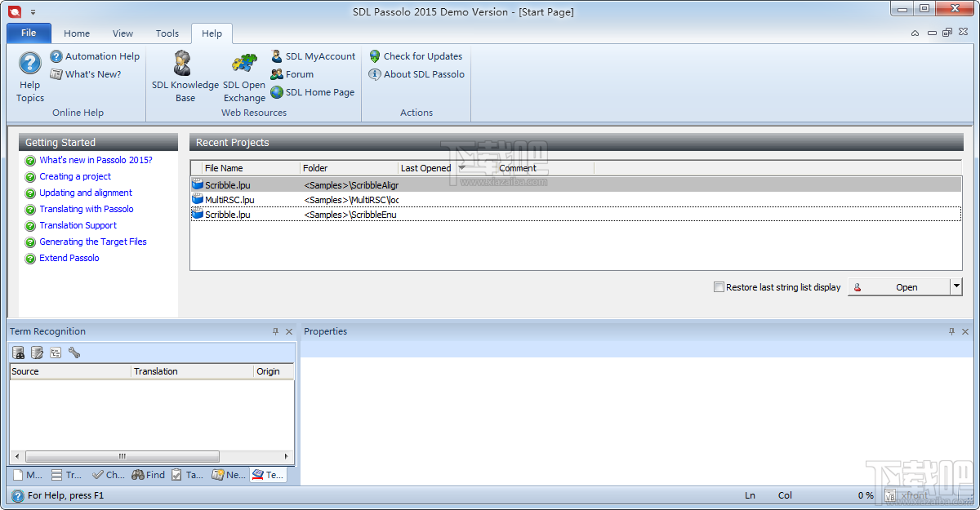
Task: Open the File menu tab
Action: [29, 33]
